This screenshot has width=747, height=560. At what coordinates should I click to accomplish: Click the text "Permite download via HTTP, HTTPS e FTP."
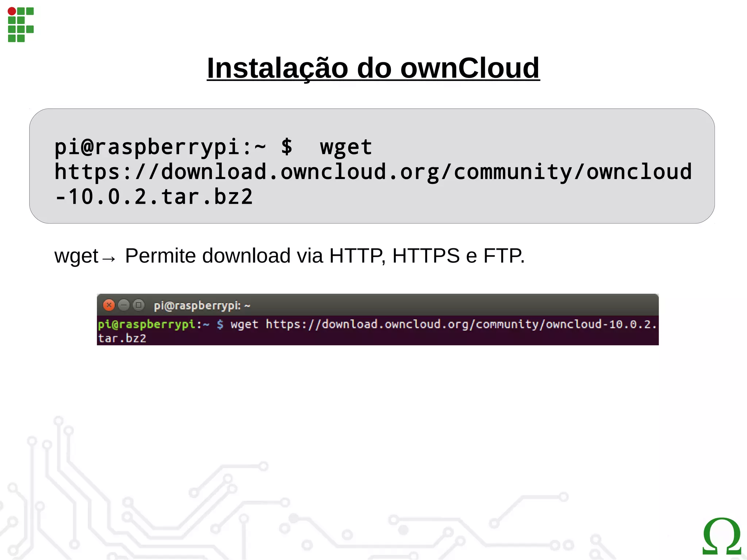click(x=325, y=256)
